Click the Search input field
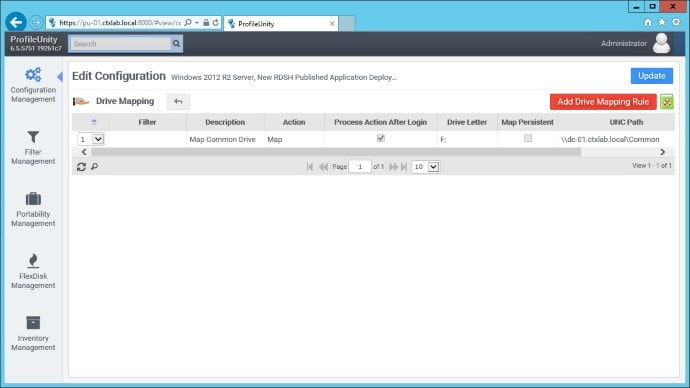Screen dimensions: 690x388 tap(120, 44)
